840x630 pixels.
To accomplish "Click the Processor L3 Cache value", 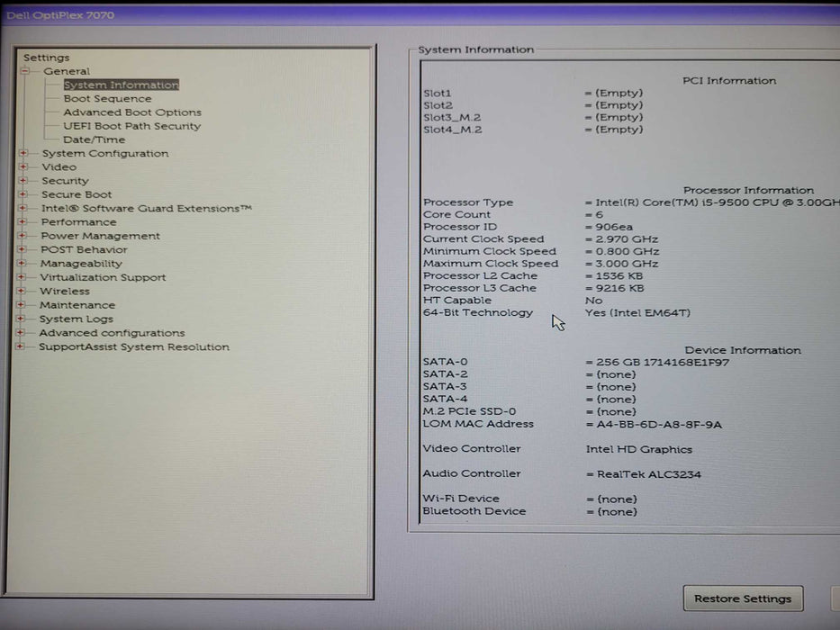I will [x=619, y=289].
